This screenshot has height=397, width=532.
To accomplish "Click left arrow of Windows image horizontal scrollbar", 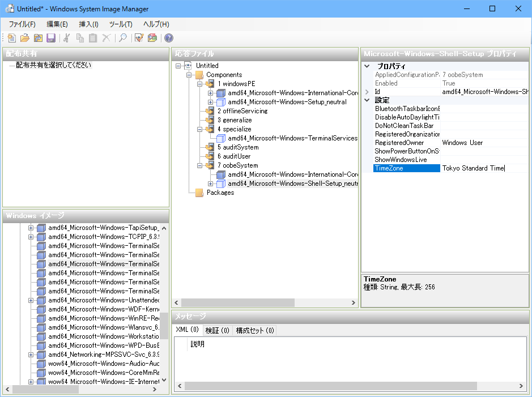I will click(x=7, y=390).
